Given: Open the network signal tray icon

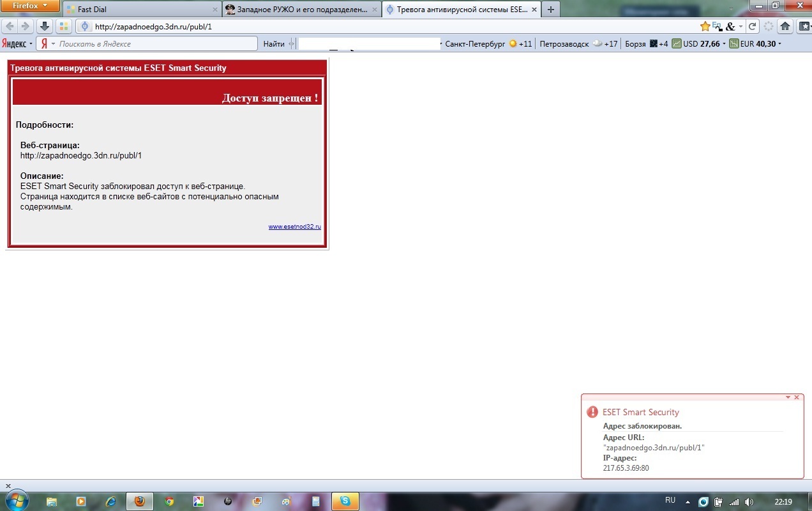Looking at the screenshot, I should click(x=734, y=502).
